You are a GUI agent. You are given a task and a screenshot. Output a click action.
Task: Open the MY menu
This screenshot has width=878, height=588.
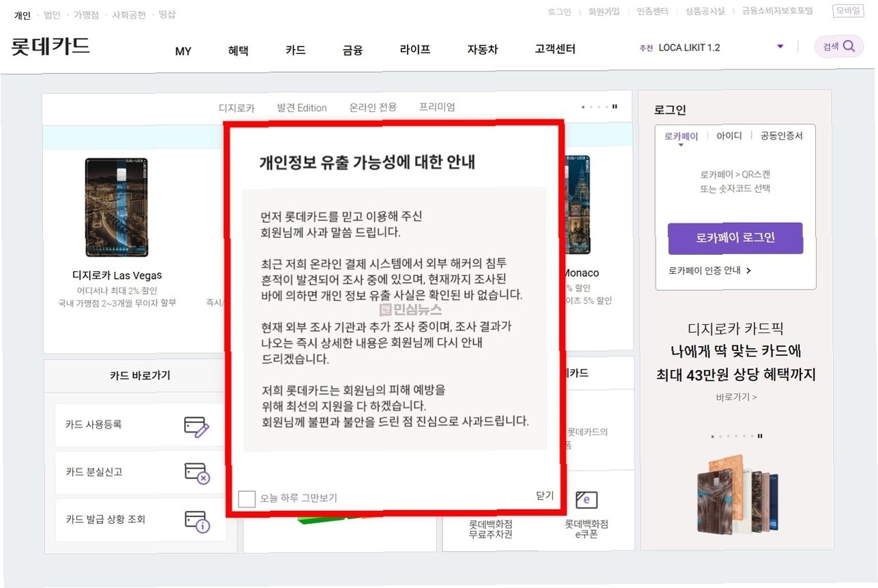click(183, 50)
